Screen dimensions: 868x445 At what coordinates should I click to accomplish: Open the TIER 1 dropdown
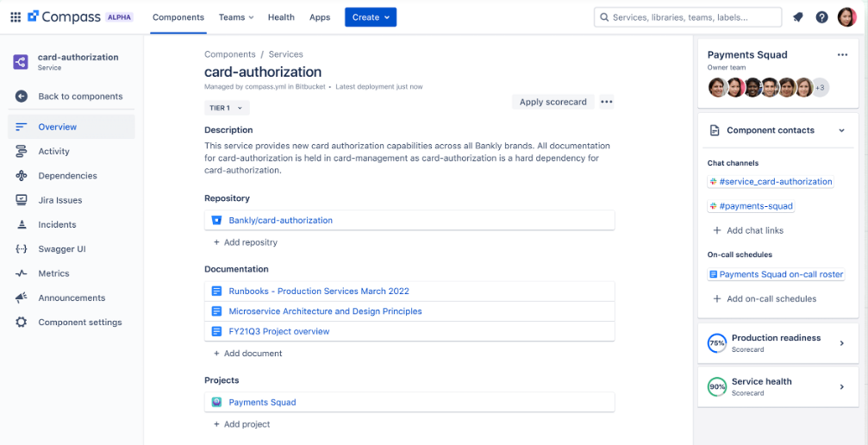pos(227,108)
